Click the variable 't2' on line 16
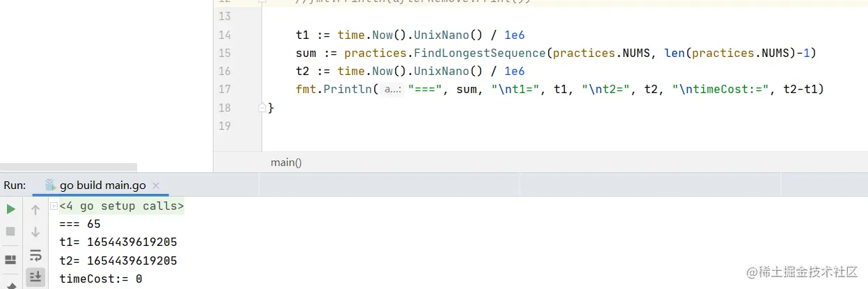868x289 pixels. (x=303, y=71)
